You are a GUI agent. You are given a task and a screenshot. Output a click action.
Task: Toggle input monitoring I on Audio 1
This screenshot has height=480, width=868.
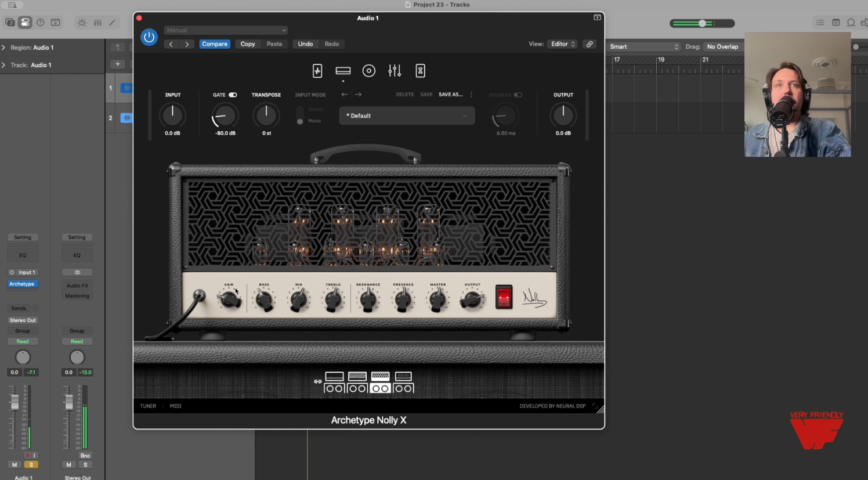(34, 456)
